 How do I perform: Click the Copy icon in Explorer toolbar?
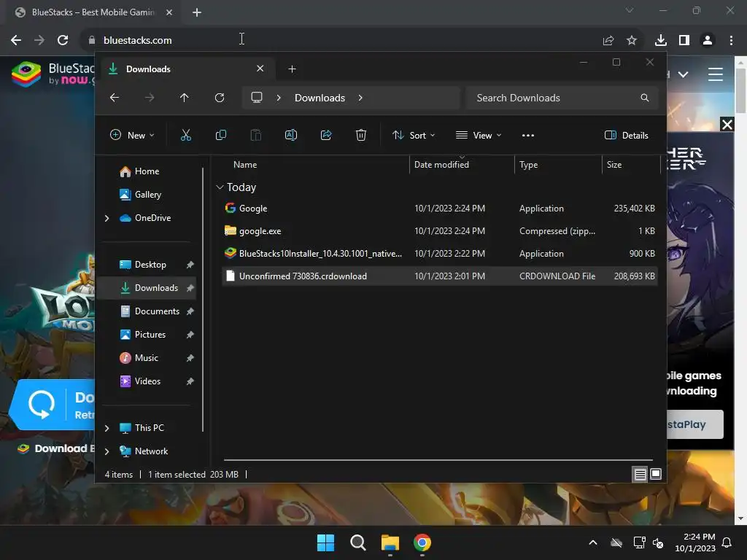(220, 135)
